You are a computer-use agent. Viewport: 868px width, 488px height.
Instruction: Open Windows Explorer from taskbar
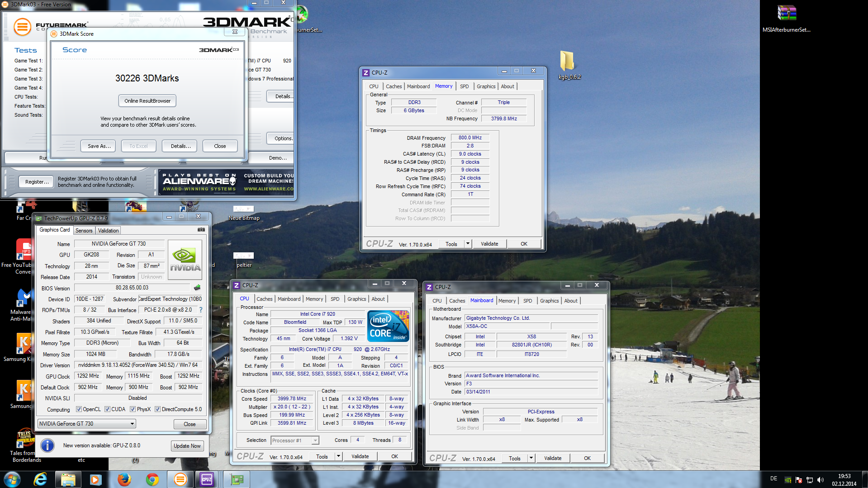click(68, 479)
